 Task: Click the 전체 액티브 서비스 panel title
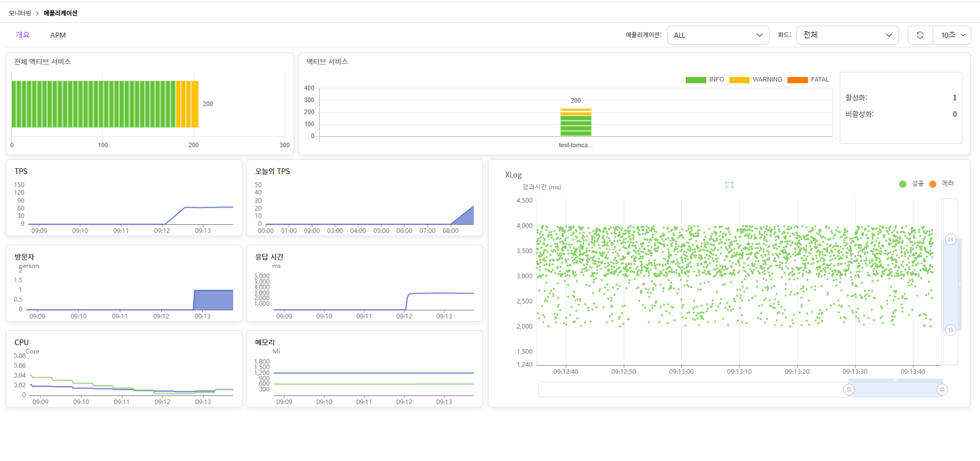[x=42, y=62]
